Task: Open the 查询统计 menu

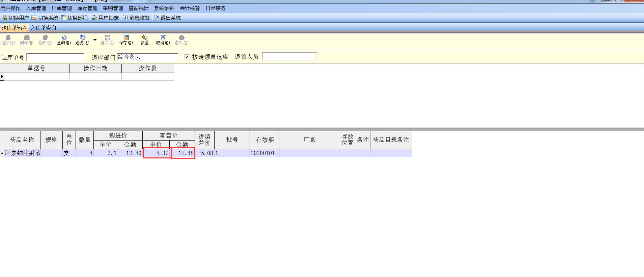Action: 139,8
